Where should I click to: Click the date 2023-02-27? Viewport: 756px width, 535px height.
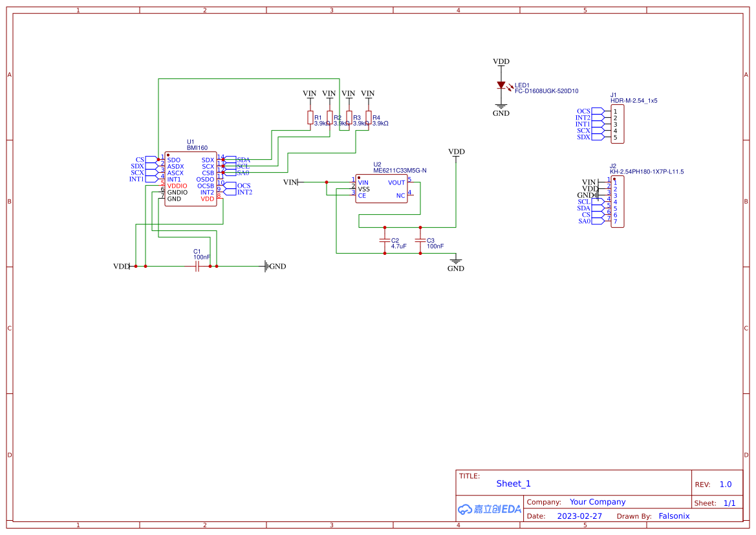point(579,516)
